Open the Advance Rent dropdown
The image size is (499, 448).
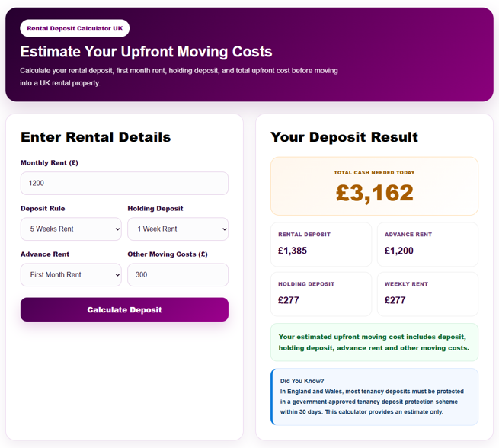[71, 275]
